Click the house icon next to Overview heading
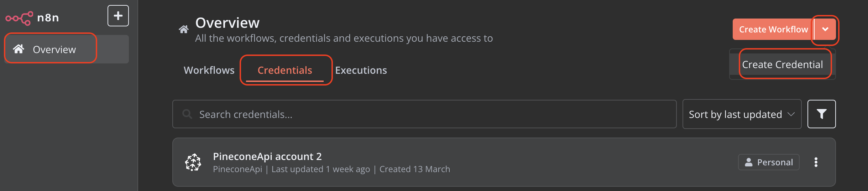Viewport: 868px width, 191px height. [183, 30]
